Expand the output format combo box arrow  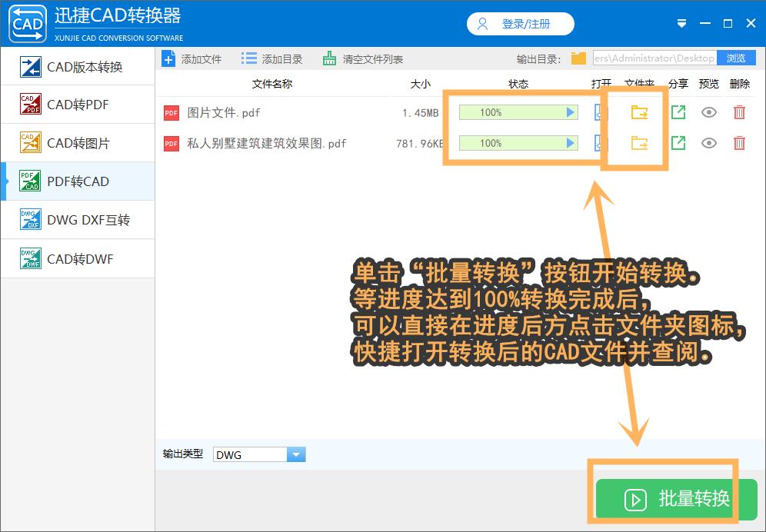[x=297, y=454]
